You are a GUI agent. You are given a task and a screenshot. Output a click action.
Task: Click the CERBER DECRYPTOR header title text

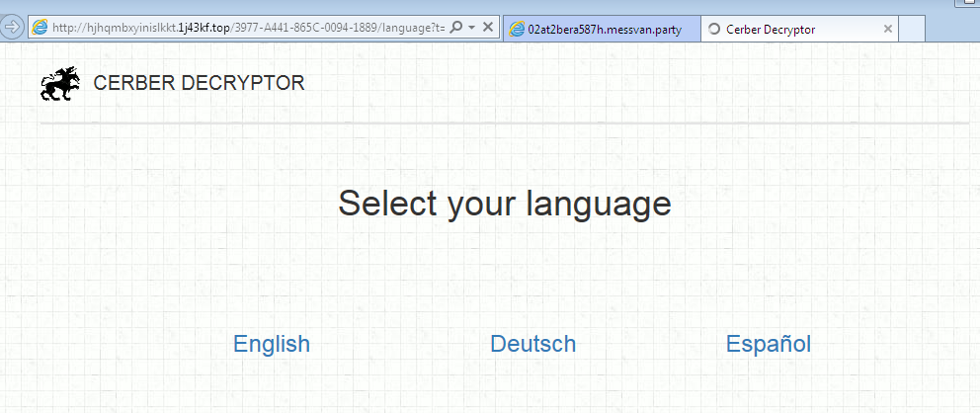(x=199, y=84)
